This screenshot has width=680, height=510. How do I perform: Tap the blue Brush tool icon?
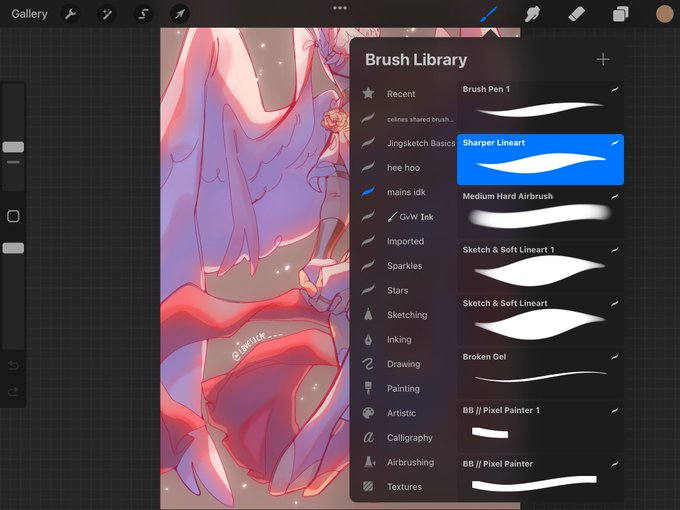489,14
